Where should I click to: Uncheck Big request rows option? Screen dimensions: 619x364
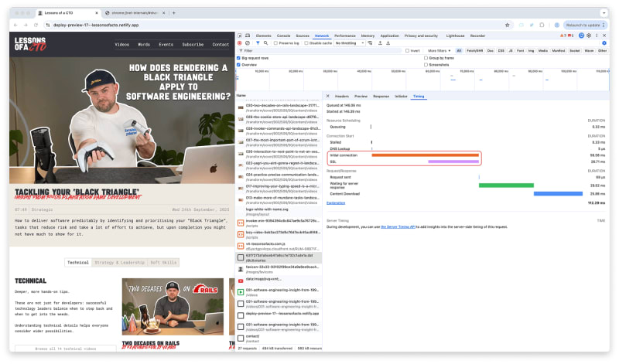239,58
